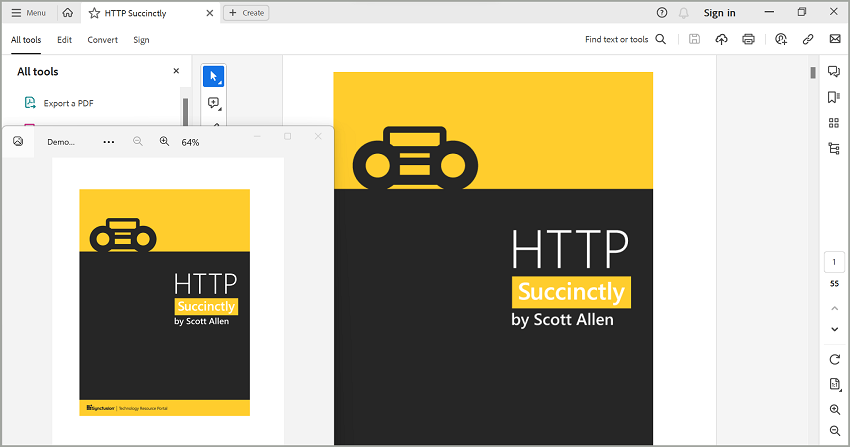Viewport: 850px width, 447px height.
Task: Close the All tools panel
Action: click(x=176, y=71)
